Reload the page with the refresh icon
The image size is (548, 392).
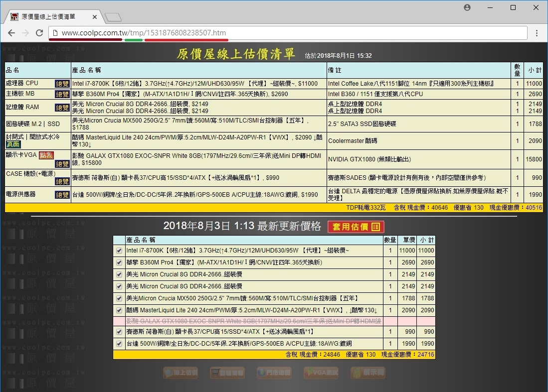(39, 33)
